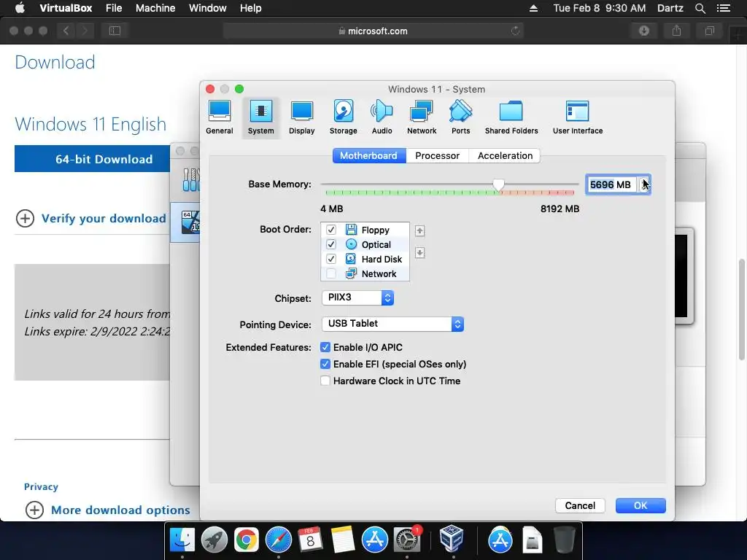The width and height of the screenshot is (747, 560).
Task: Launch Launchpad from the Dock
Action: 214,540
